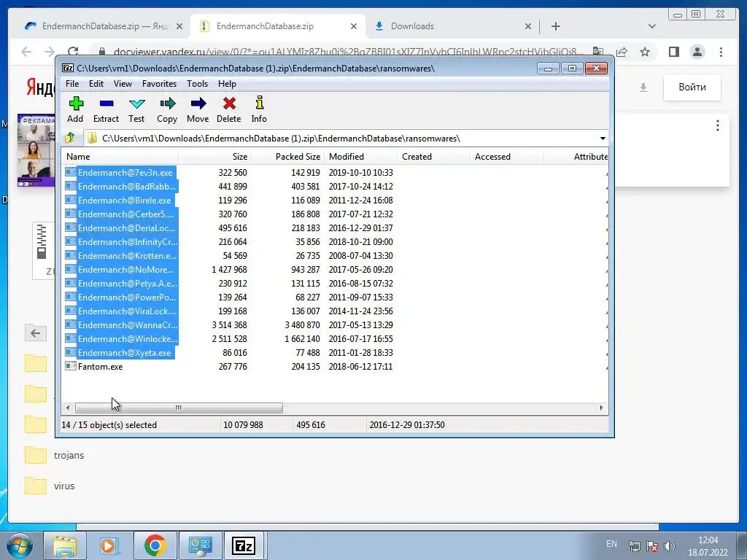
Task: Open the File menu in 7-Zip
Action: (72, 84)
